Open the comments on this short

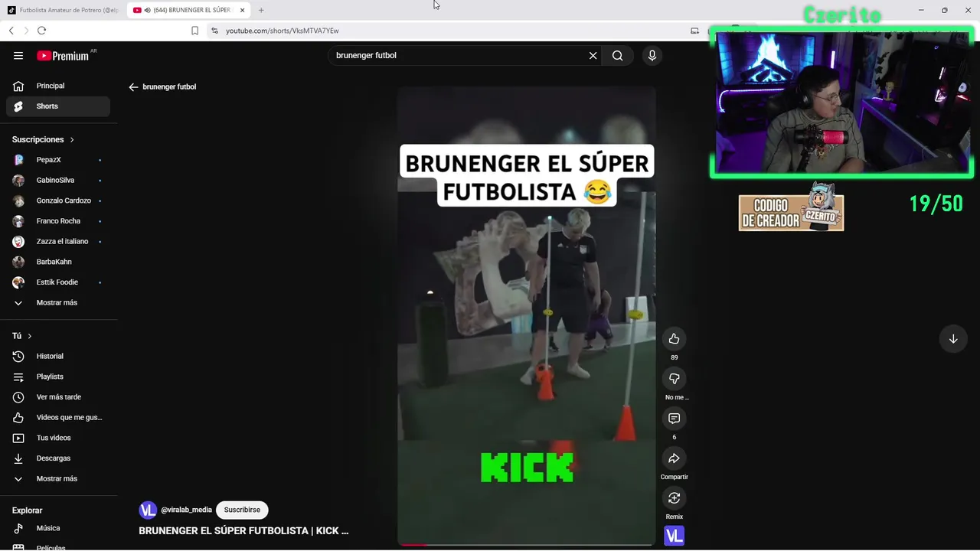(674, 419)
